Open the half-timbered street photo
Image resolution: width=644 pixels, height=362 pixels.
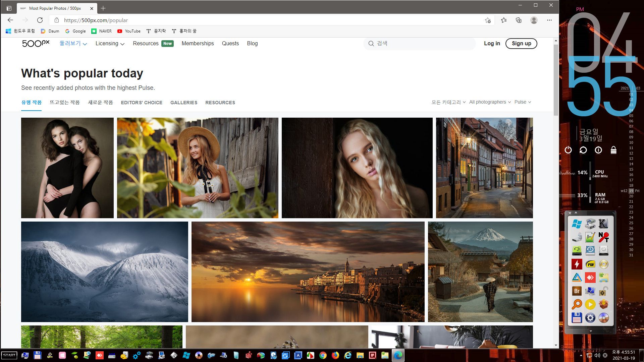[484, 168]
